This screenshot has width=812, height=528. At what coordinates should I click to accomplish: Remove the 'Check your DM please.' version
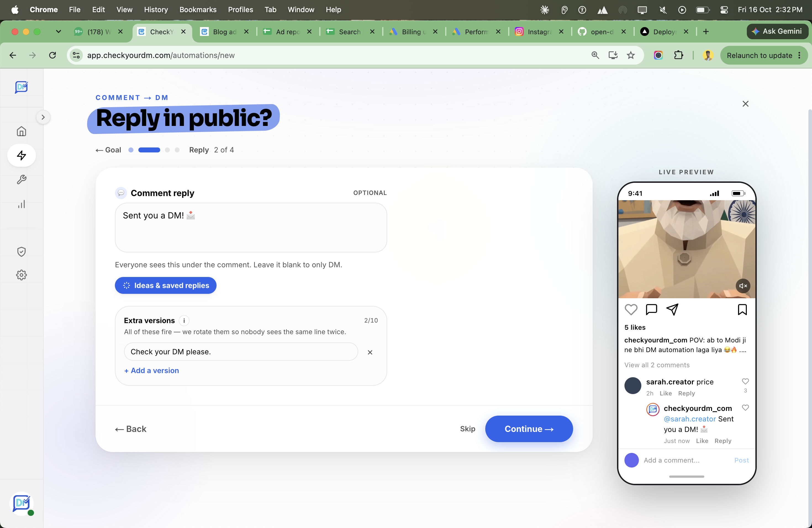point(370,352)
